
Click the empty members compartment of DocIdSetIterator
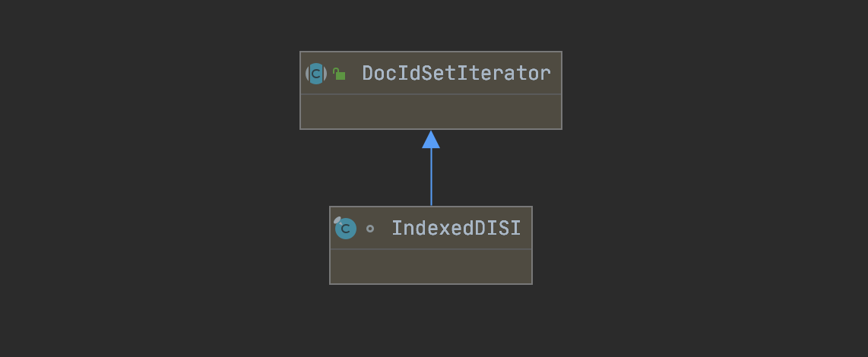coord(431,112)
